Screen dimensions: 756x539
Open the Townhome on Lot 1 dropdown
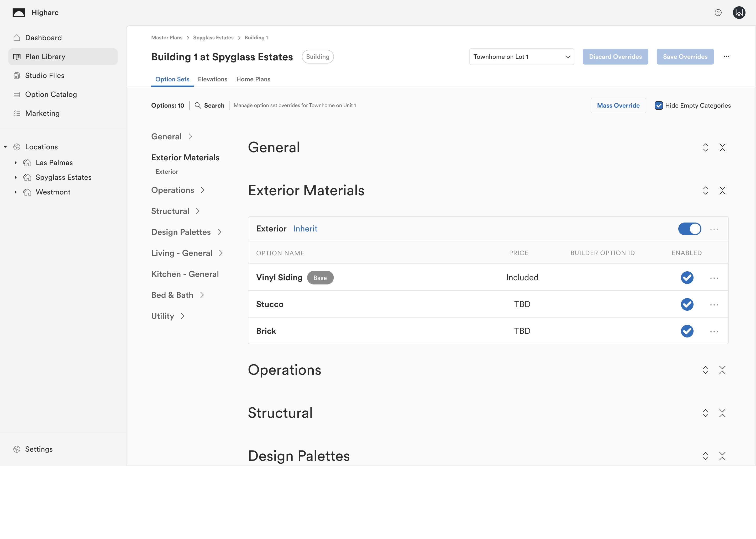(x=521, y=57)
